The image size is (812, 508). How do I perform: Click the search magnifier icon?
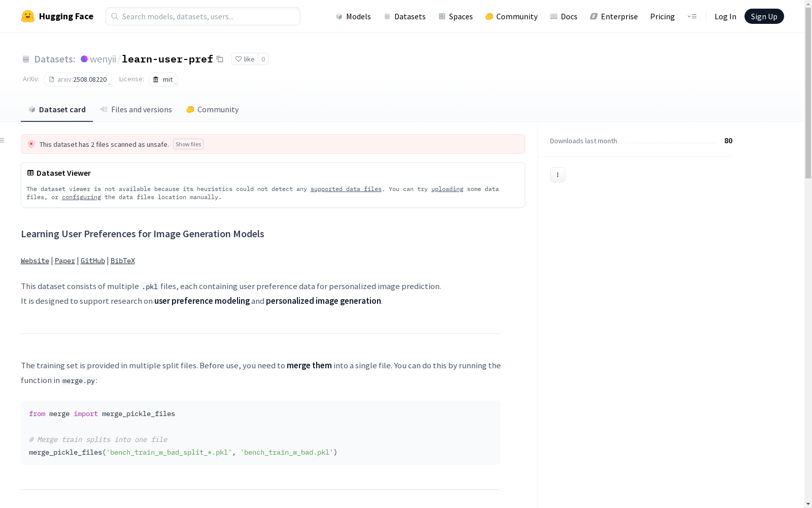click(115, 16)
